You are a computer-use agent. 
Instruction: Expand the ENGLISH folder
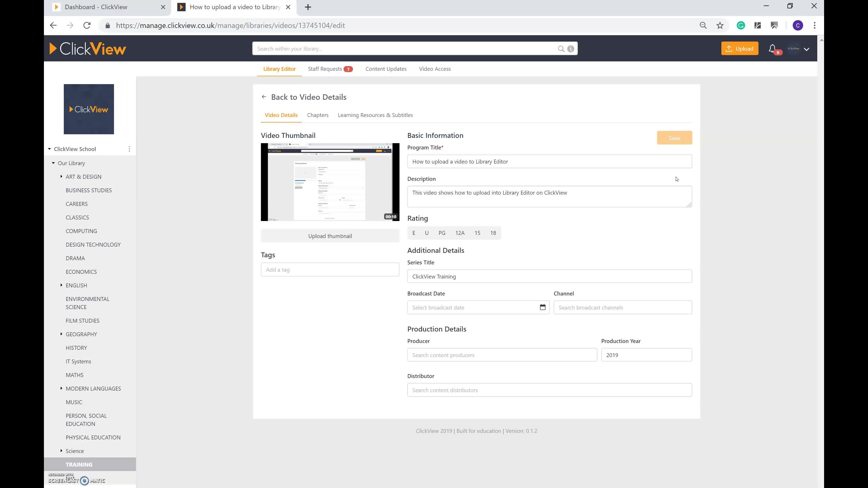[x=61, y=285]
